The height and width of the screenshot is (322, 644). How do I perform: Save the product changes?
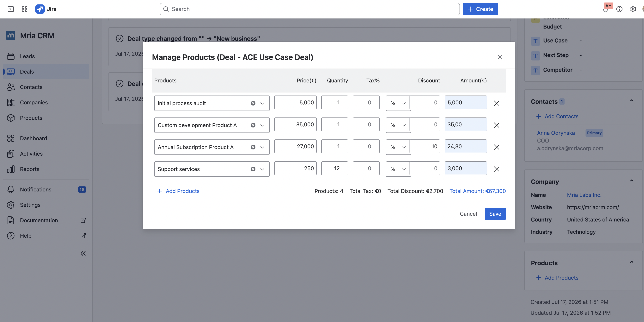click(x=495, y=214)
